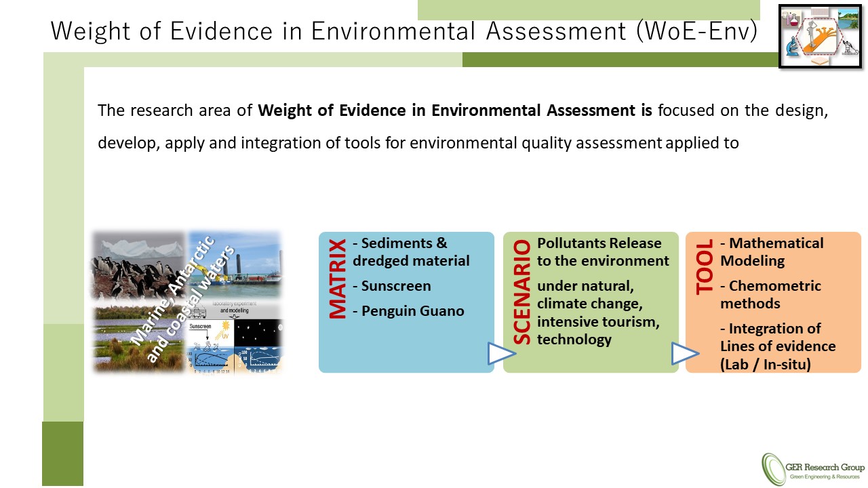The width and height of the screenshot is (868, 488).
Task: Select the chemistry flask icon in the logo
Action: coord(794,20)
